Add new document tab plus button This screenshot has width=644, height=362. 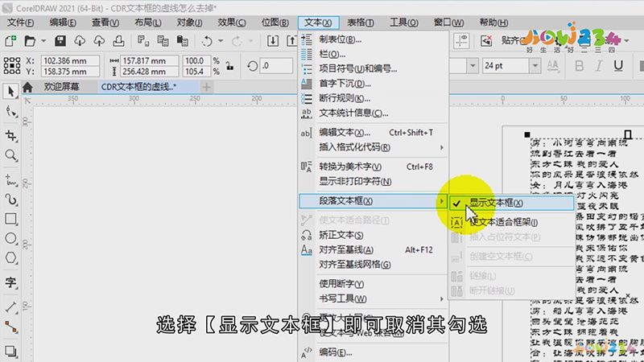206,87
